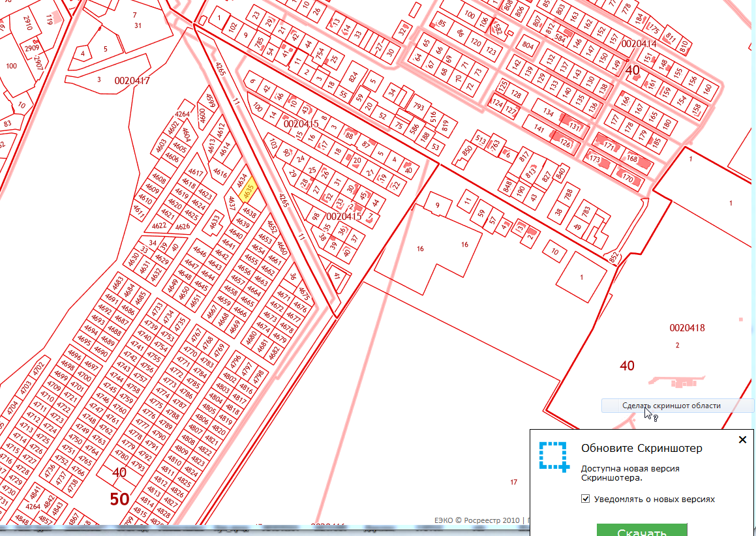Click parcel 804

tap(528, 46)
